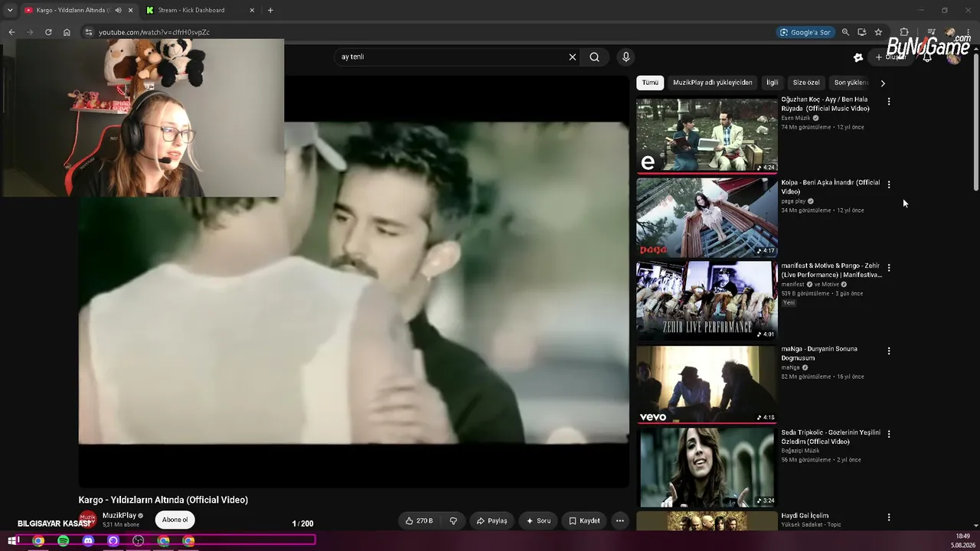
Task: Open options for manifest Zehir video
Action: [x=889, y=268]
